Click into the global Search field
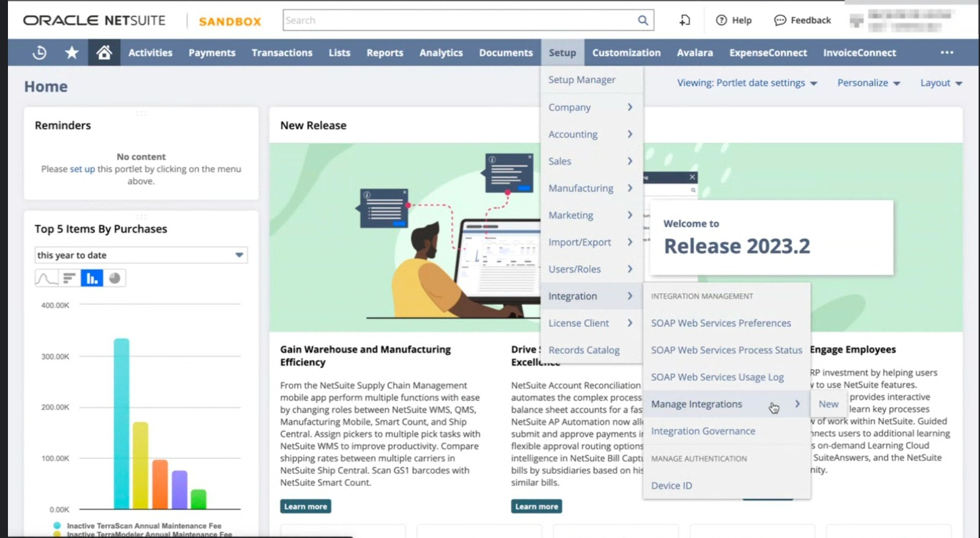 pos(459,20)
